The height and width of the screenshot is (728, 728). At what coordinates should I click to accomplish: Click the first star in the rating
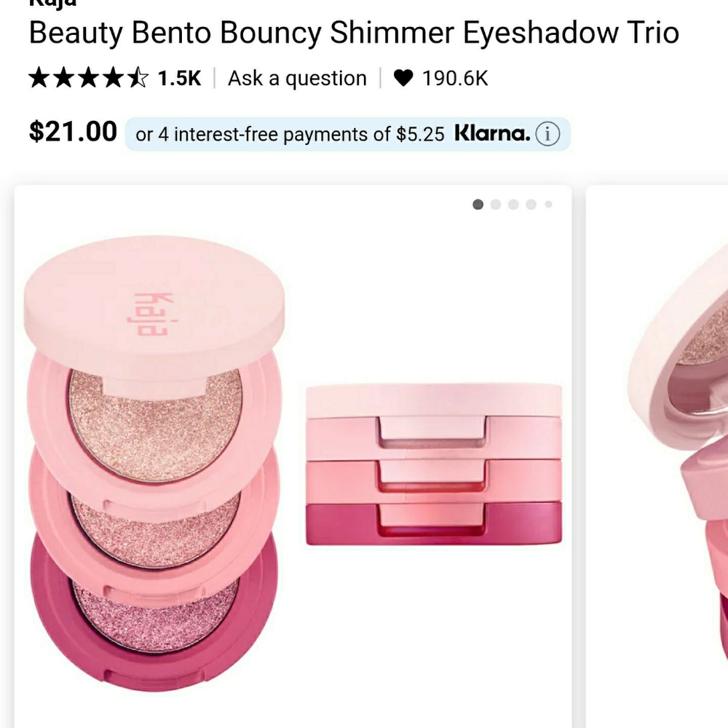39,78
